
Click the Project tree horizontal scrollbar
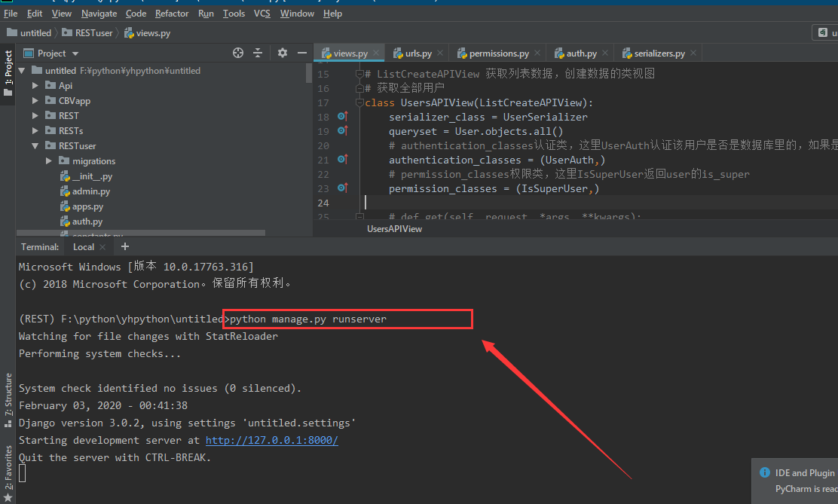[x=141, y=233]
